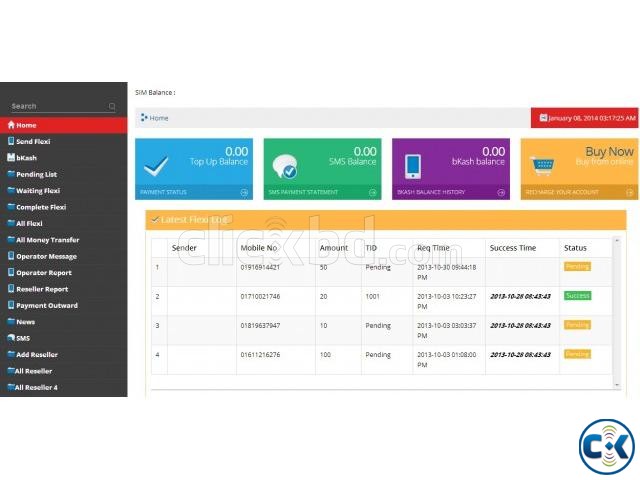Click the calendar icon in the date banner
Viewport: 640px width, 480px height.
[x=543, y=118]
